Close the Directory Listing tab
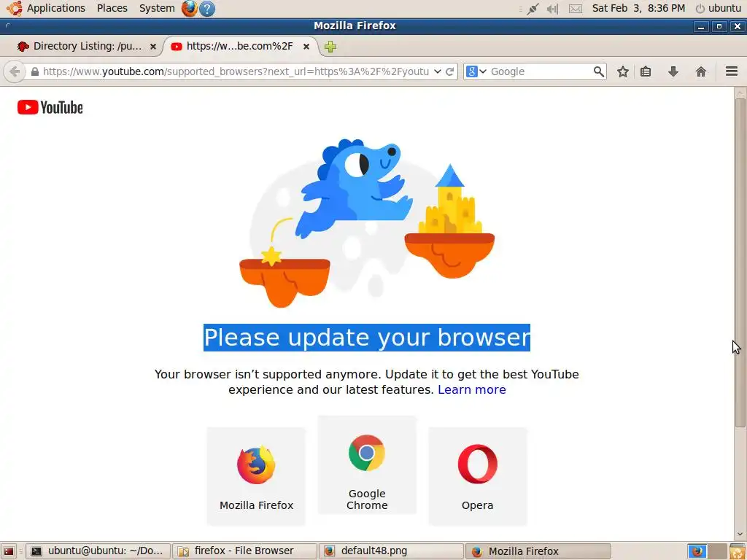Viewport: 747px width, 560px height. click(153, 46)
